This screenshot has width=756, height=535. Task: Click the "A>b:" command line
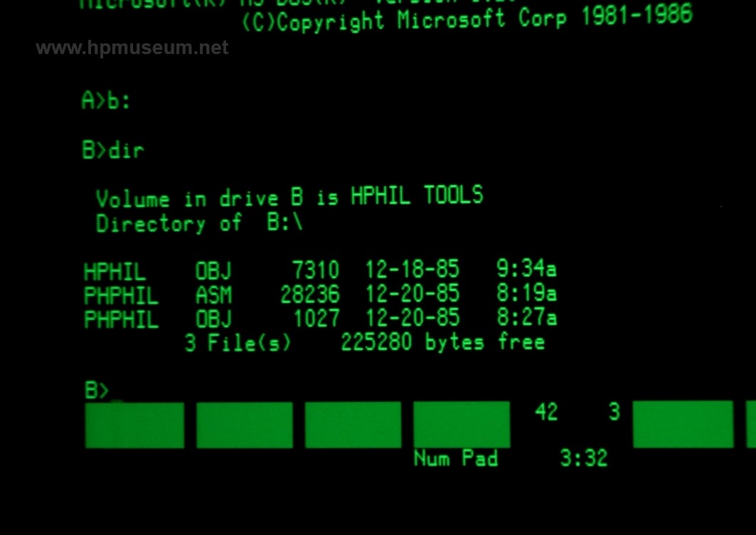pyautogui.click(x=106, y=101)
